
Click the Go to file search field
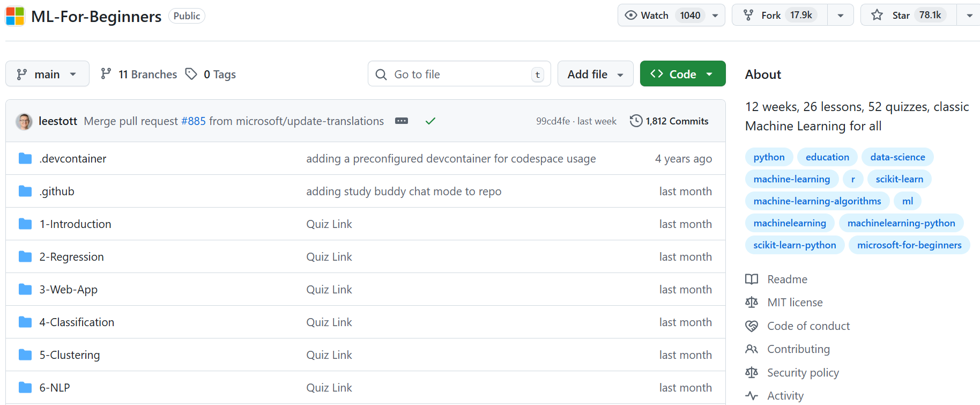(x=459, y=74)
